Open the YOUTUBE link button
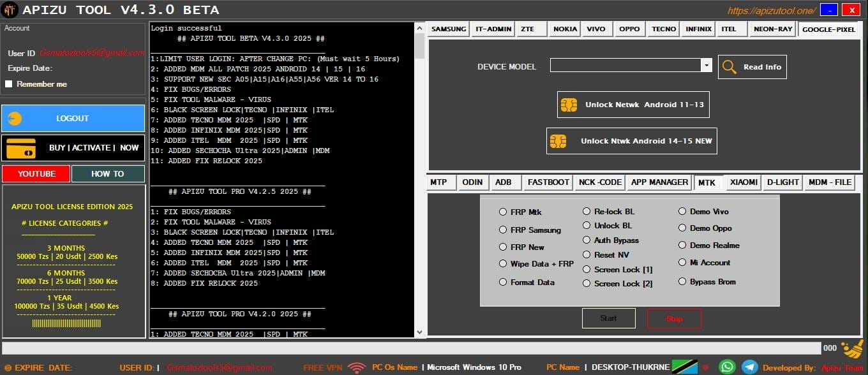Screen dimensions: 868x375 (x=36, y=173)
